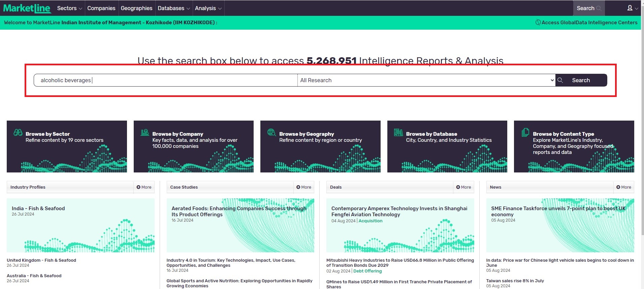Image resolution: width=644 pixels, height=289 pixels.
Task: Expand the Databases dropdown menu
Action: tap(173, 8)
